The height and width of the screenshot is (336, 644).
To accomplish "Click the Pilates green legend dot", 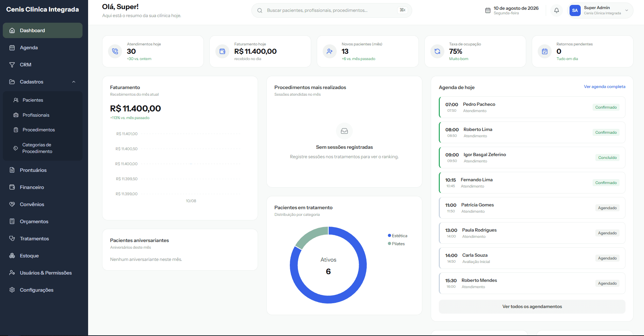I will coord(389,243).
